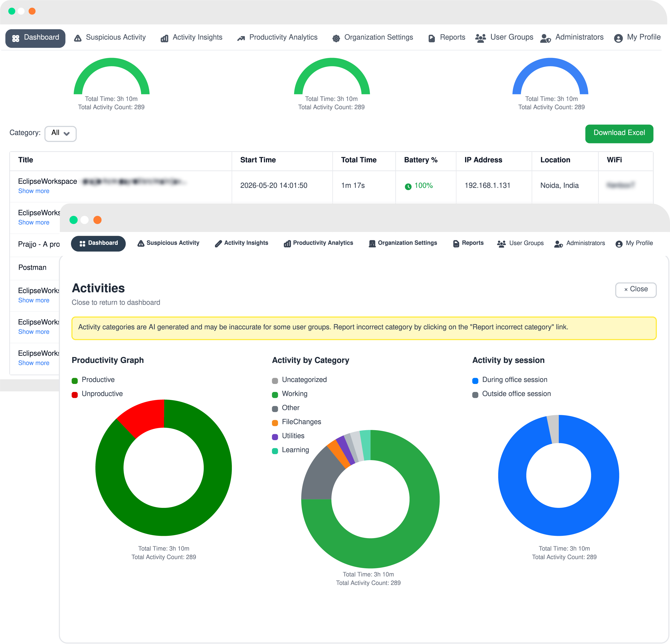Toggle Other category legend item
This screenshot has width=670, height=644.
[x=286, y=408]
